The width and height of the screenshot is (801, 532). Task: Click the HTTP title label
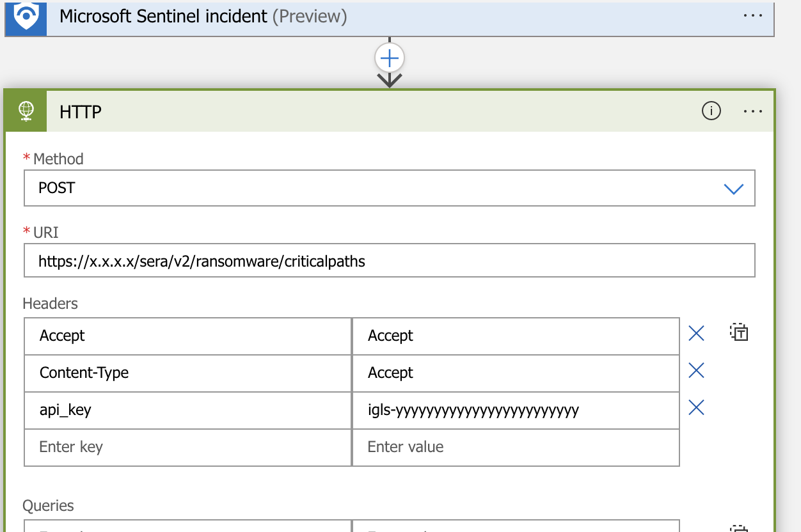(x=80, y=111)
